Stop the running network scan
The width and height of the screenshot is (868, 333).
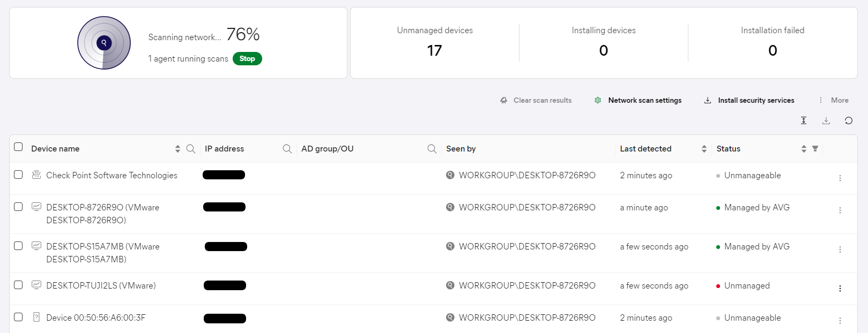click(x=247, y=59)
